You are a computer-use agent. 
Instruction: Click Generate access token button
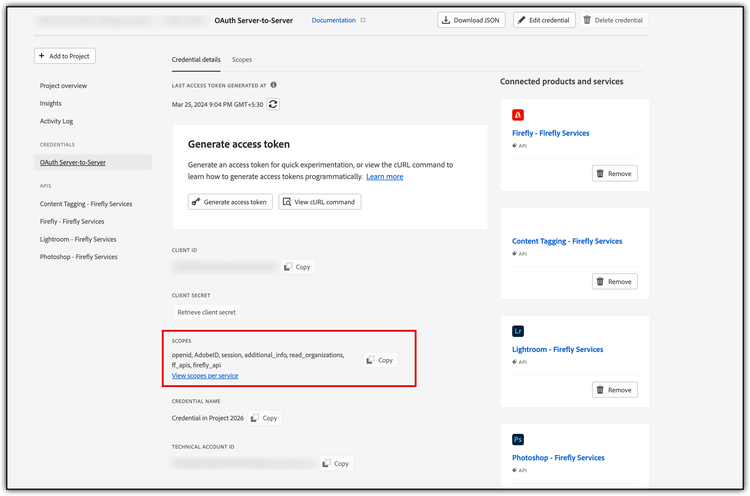click(230, 202)
